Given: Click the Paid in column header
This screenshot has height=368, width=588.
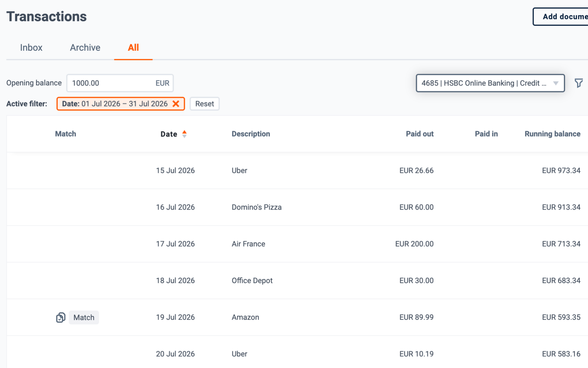Looking at the screenshot, I should (486, 134).
